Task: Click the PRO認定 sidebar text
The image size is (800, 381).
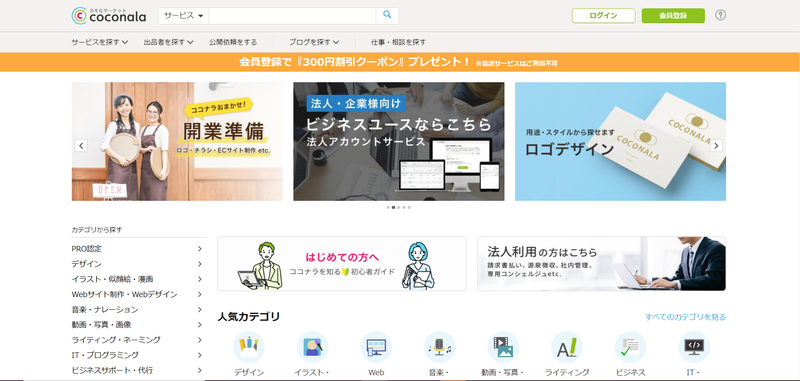Action: (87, 249)
